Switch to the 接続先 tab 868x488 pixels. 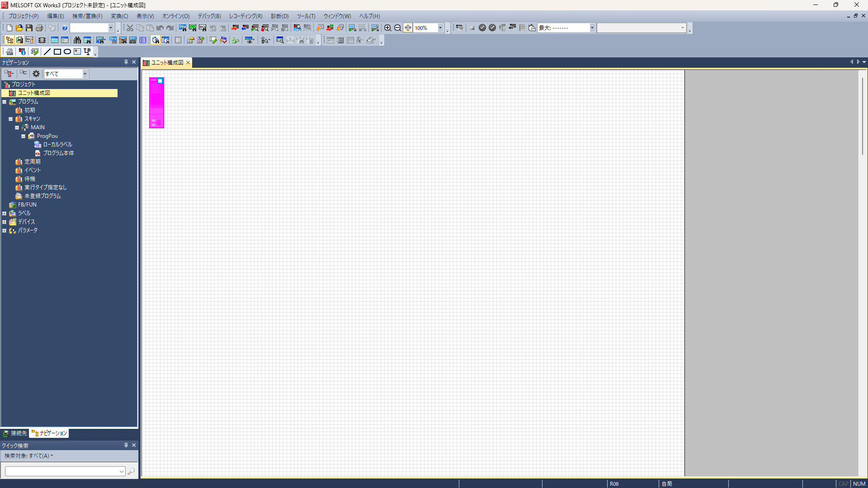click(15, 433)
